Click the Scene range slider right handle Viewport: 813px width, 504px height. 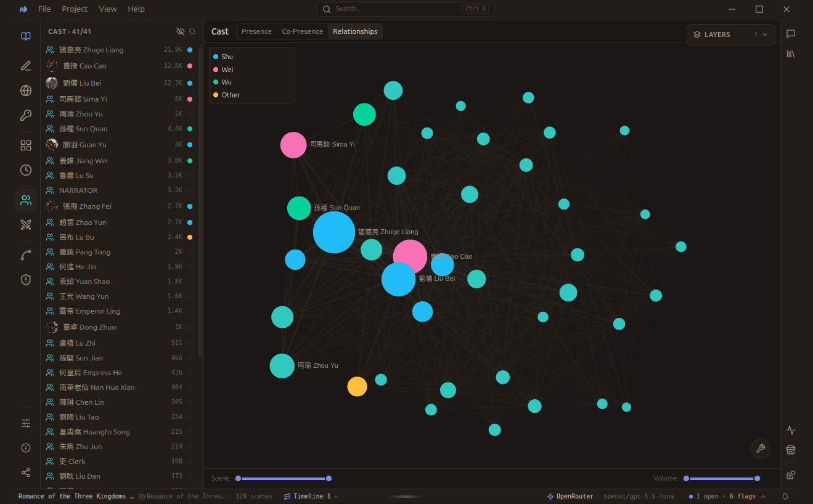329,479
